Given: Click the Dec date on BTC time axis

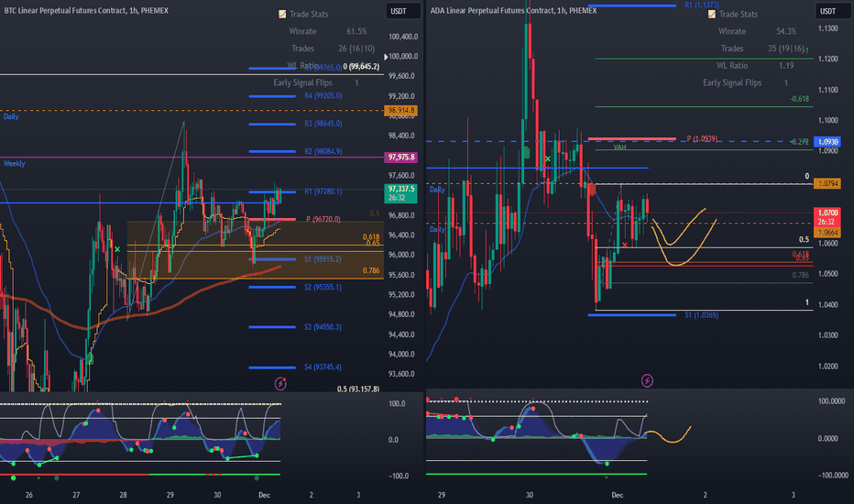Looking at the screenshot, I should click(x=264, y=495).
